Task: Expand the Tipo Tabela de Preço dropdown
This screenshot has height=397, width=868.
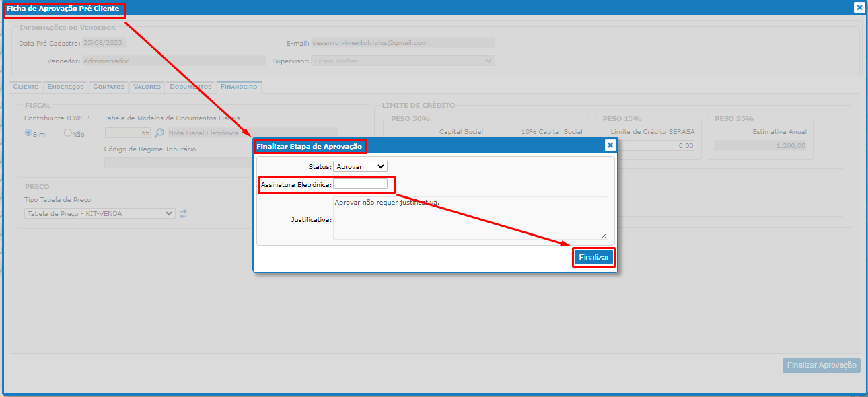Action: click(100, 213)
